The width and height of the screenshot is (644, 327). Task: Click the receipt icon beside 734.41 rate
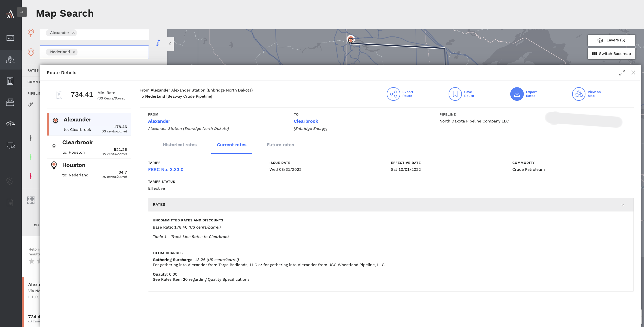coord(59,95)
